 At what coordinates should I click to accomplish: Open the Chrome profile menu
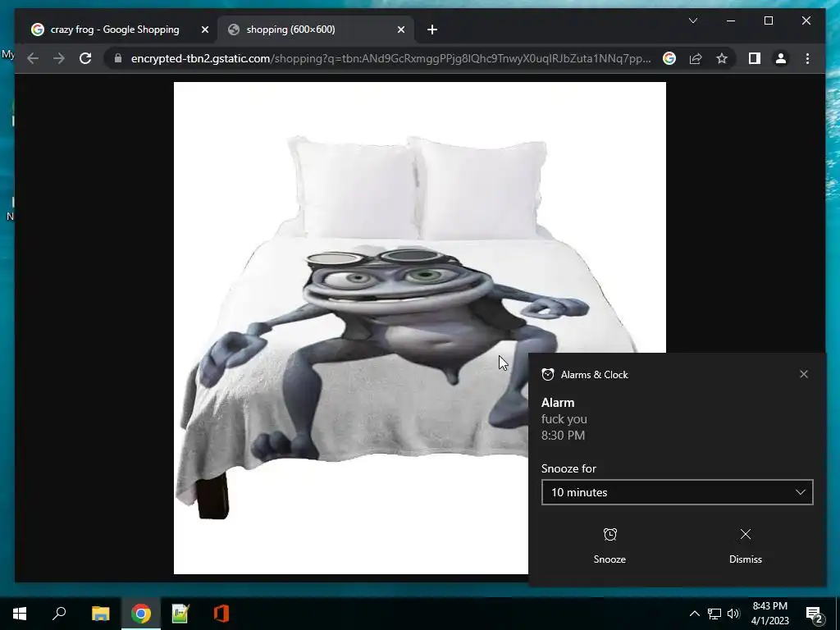click(781, 58)
